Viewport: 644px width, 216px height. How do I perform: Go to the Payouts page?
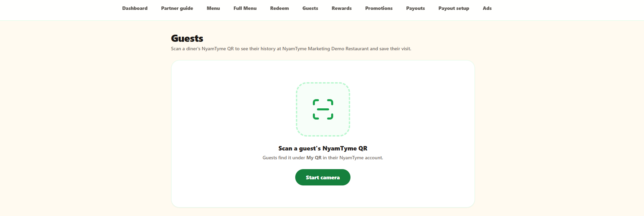pyautogui.click(x=416, y=8)
